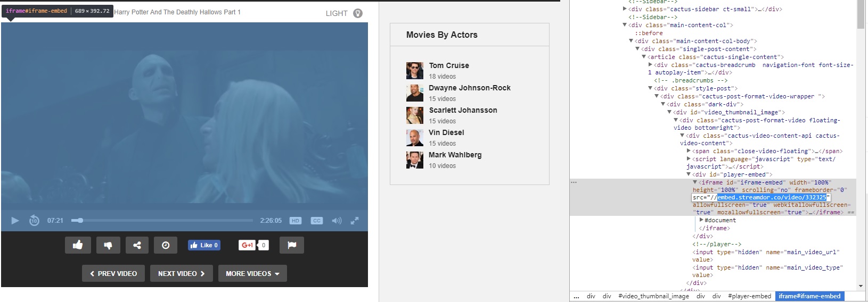Click the 2:26:05 duration text
868x302 pixels.
click(x=271, y=221)
